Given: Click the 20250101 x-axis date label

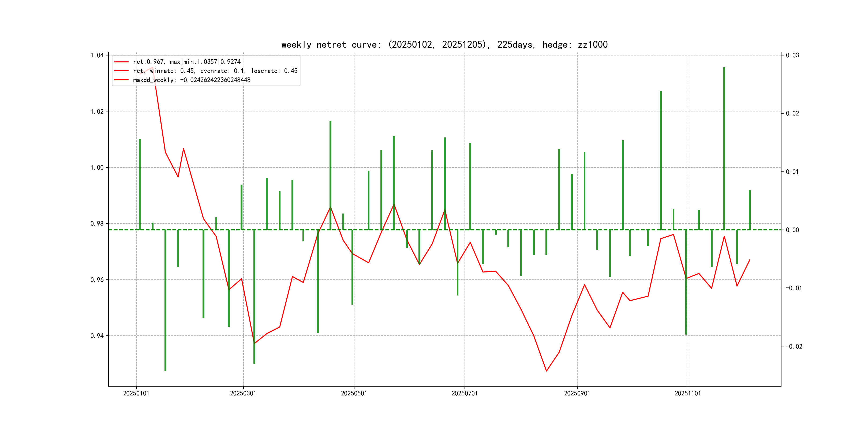Looking at the screenshot, I should click(x=136, y=393).
